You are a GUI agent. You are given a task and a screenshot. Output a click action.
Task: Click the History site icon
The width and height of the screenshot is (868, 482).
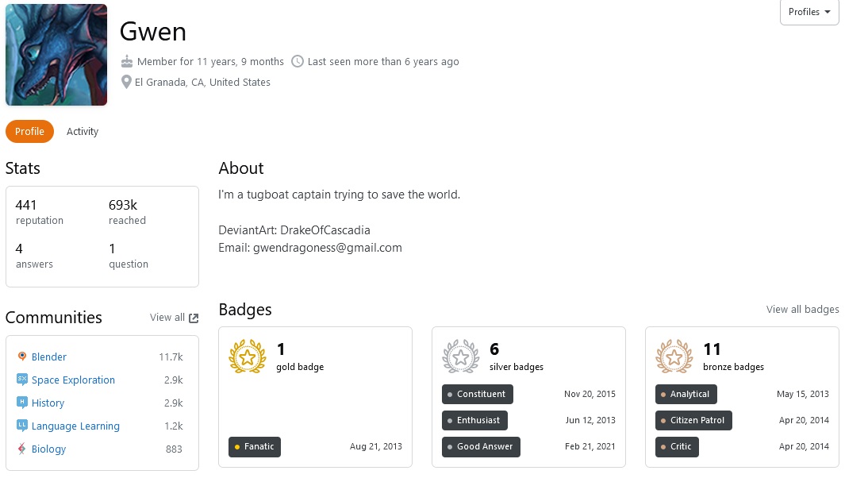pos(21,403)
